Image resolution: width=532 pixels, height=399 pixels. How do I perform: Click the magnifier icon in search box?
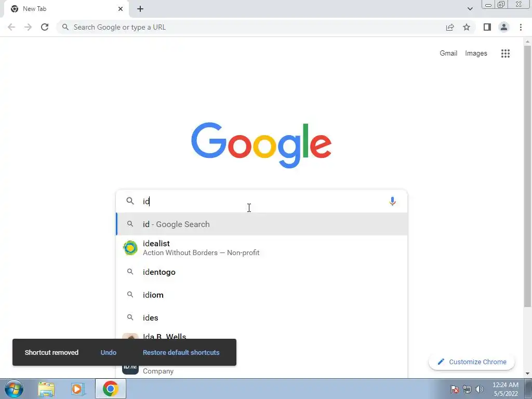point(130,201)
